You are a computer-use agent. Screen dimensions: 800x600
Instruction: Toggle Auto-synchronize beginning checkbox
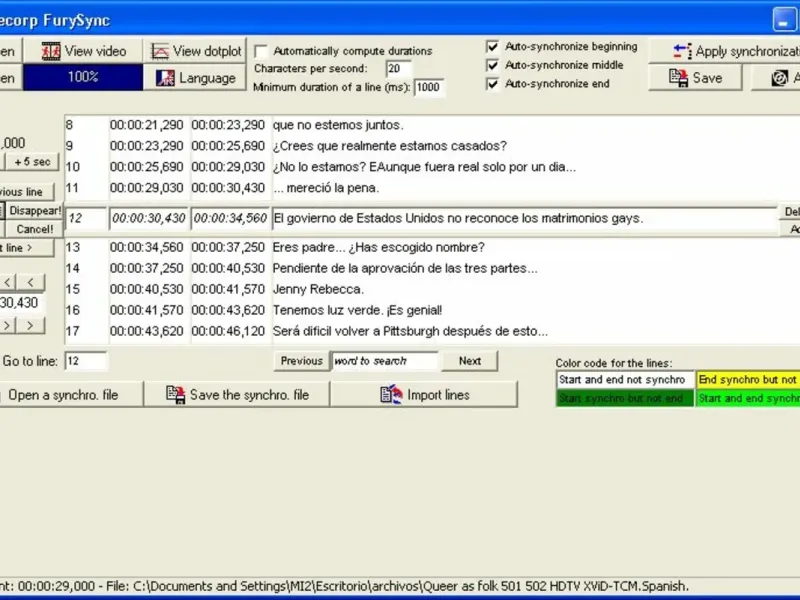point(492,47)
